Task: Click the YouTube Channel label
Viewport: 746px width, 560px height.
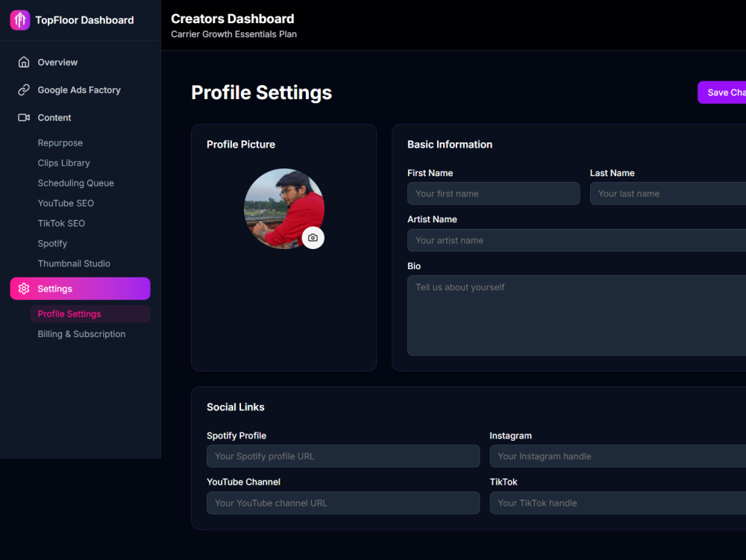Action: (244, 482)
